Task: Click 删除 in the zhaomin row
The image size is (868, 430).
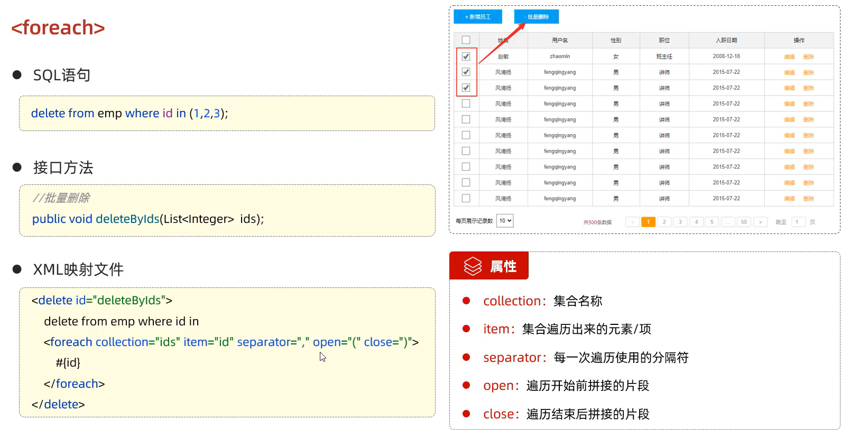Action: click(808, 57)
